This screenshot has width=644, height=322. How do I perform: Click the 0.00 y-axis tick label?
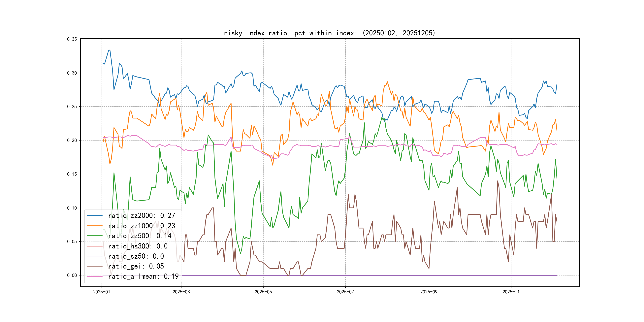(x=72, y=275)
